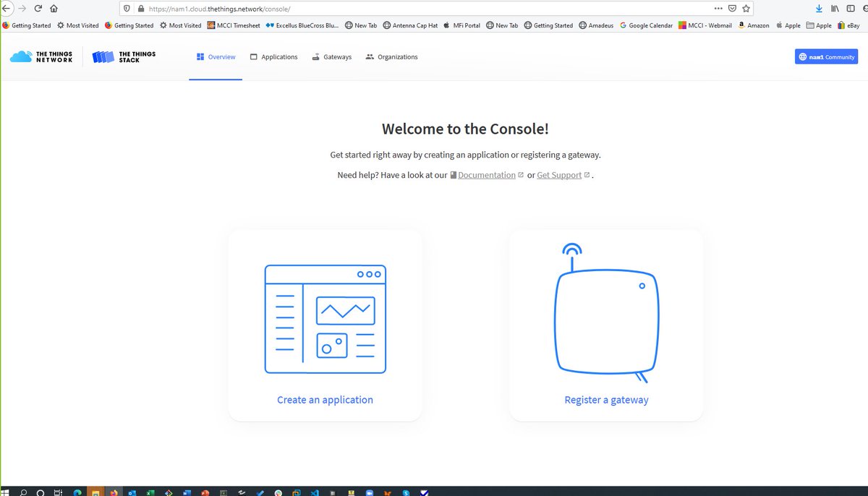Click the site security padlock icon
The height and width of the screenshot is (496, 868).
[x=141, y=9]
